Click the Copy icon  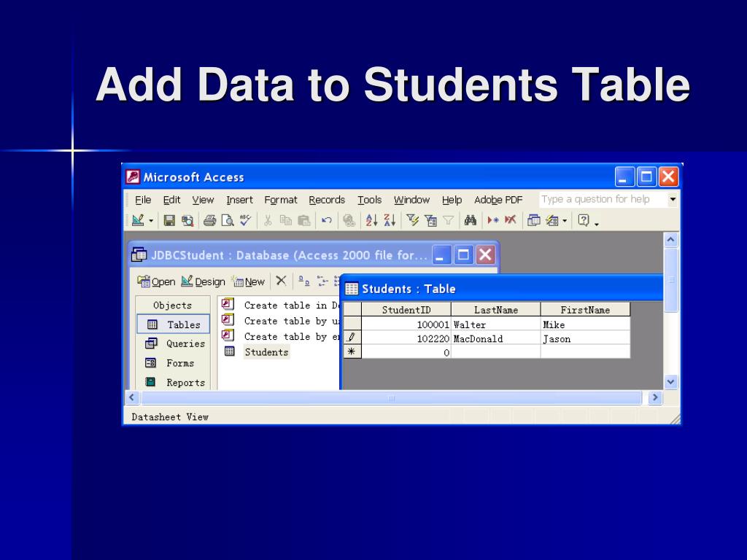285,220
